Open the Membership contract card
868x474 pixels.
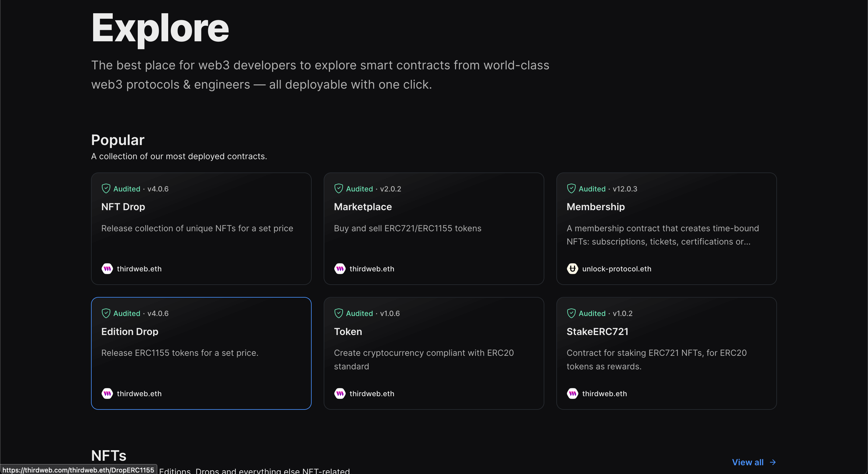pyautogui.click(x=666, y=228)
